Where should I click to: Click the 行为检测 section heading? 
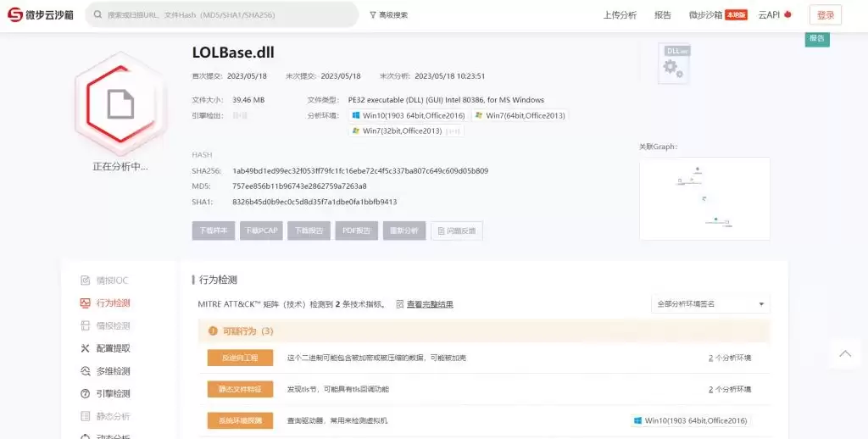pyautogui.click(x=218, y=281)
